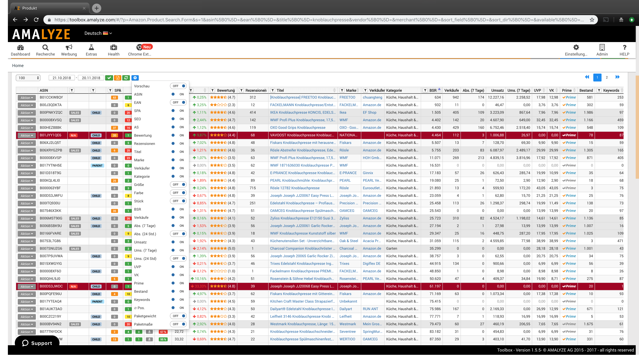This screenshot has width=639, height=364.
Task: Toggle the Größe column switch
Action: pos(178,184)
